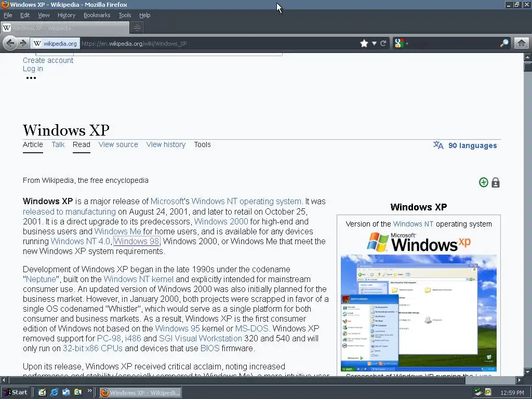532x399 pixels.
Task: Open the Windows XP desktop screenshot thumbnail
Action: 419,313
